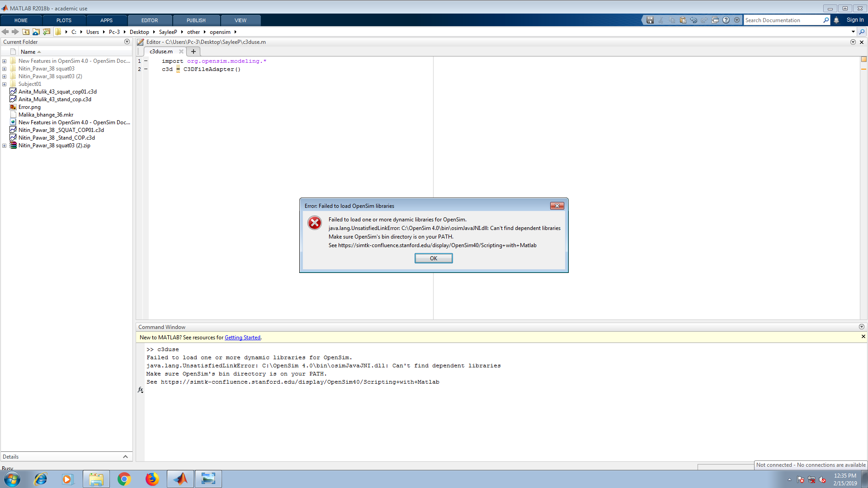868x488 pixels.
Task: Open Google Chrome from taskbar
Action: (124, 479)
